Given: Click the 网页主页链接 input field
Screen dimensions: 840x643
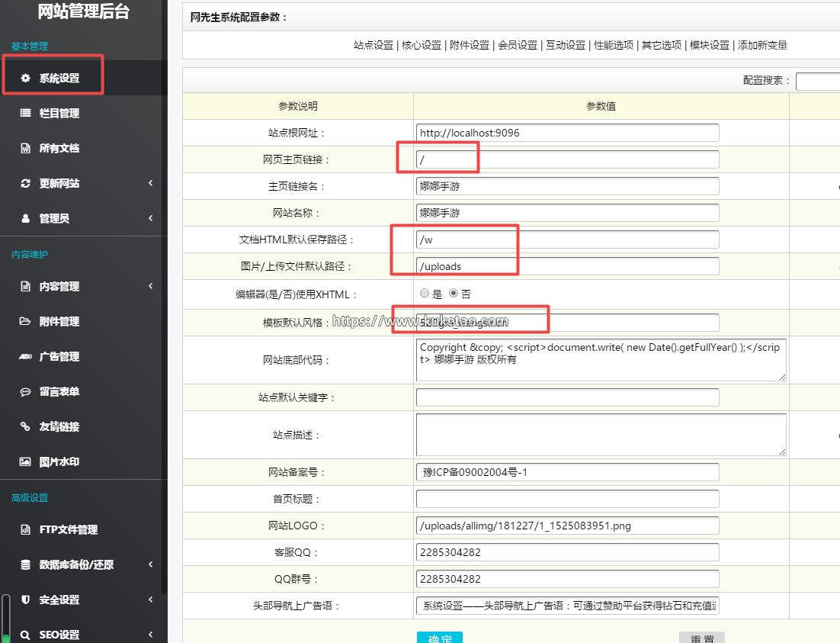Looking at the screenshot, I should coord(568,160).
